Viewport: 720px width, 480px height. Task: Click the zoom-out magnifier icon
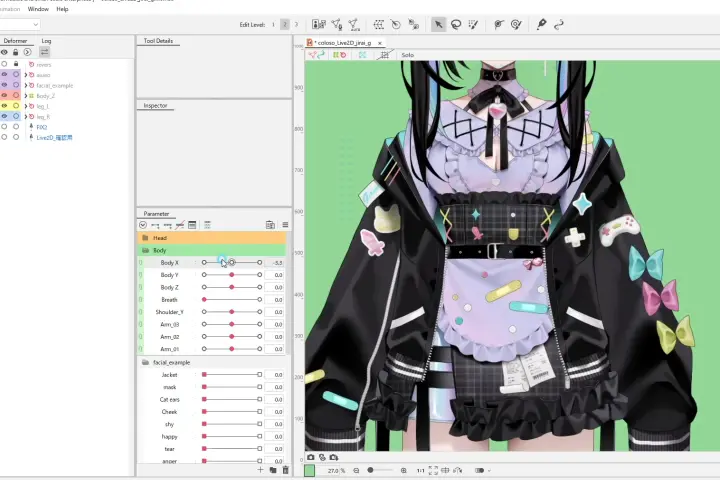[x=356, y=470]
